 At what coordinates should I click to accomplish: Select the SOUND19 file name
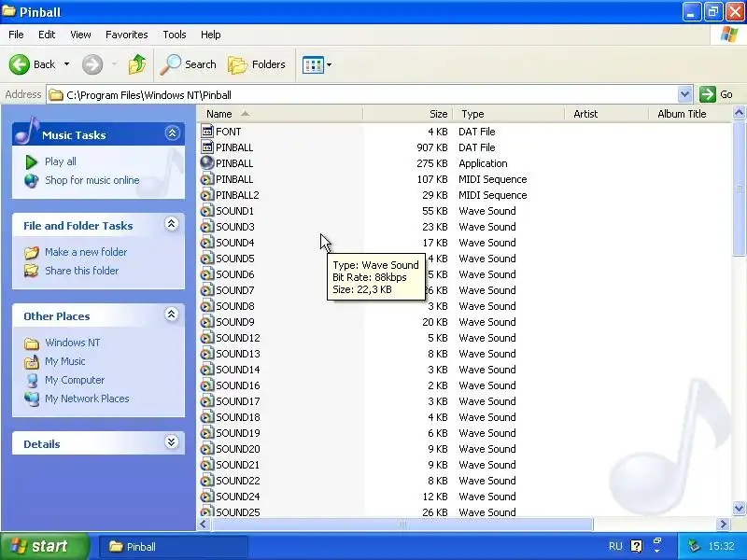click(x=238, y=433)
